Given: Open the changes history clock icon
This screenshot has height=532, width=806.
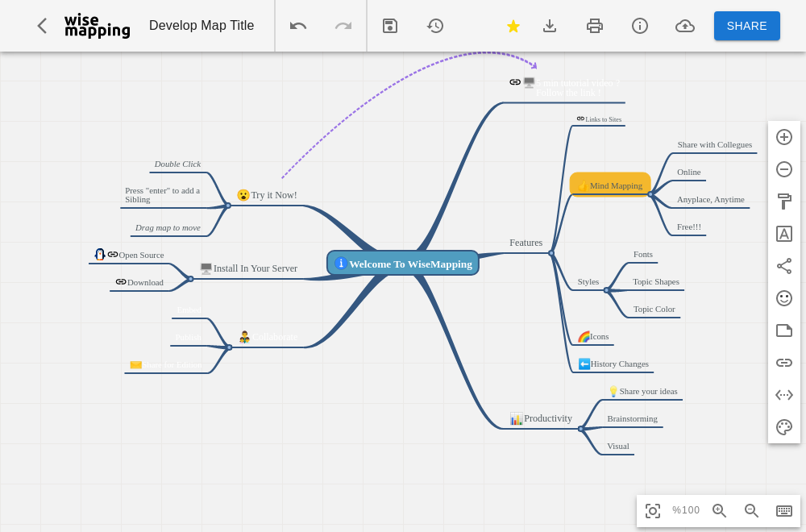Looking at the screenshot, I should click(435, 26).
